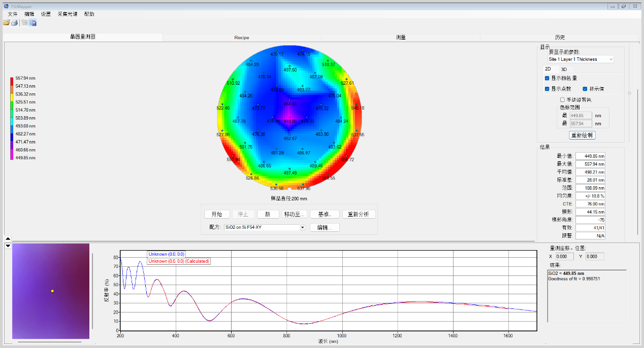Click the down arrow above wafer thumbnail
Screen dimensions: 644x348
[x=8, y=246]
